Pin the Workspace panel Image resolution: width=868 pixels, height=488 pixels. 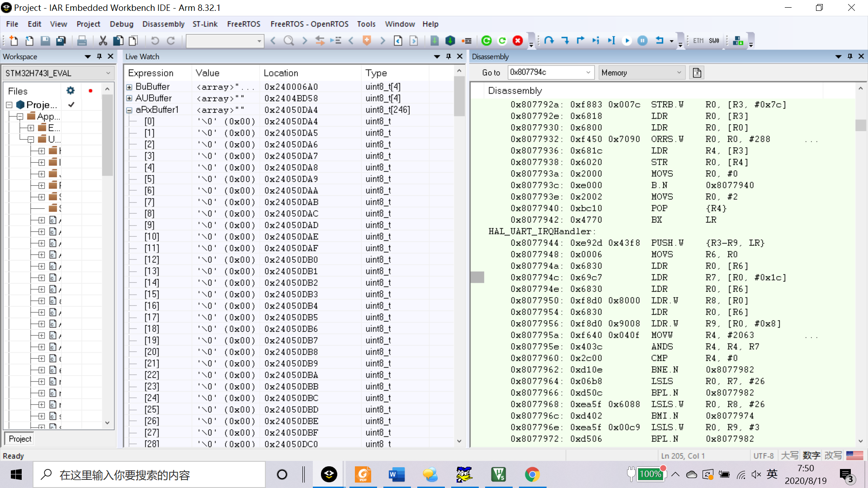(99, 56)
